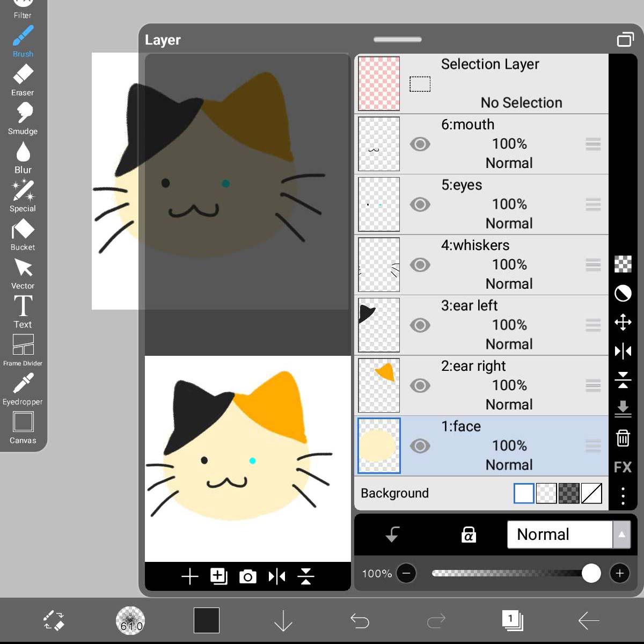Expand the layer options for eyes layer

[x=593, y=204]
